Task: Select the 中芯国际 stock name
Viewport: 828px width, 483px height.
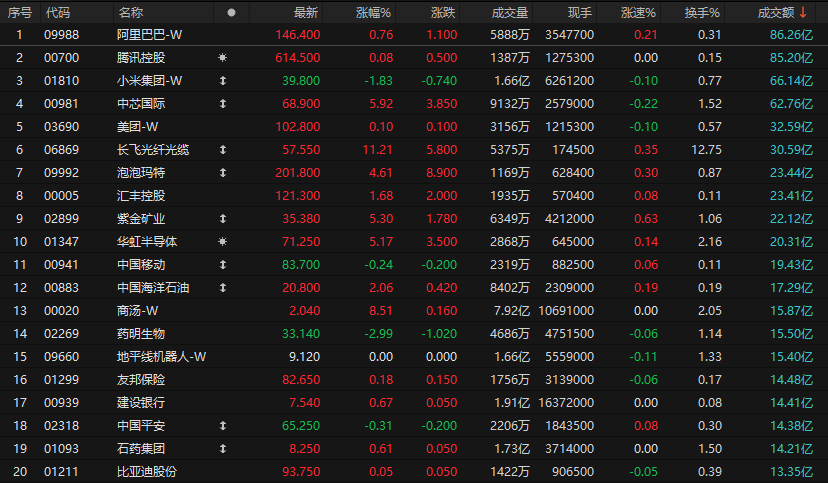Action: tap(141, 103)
